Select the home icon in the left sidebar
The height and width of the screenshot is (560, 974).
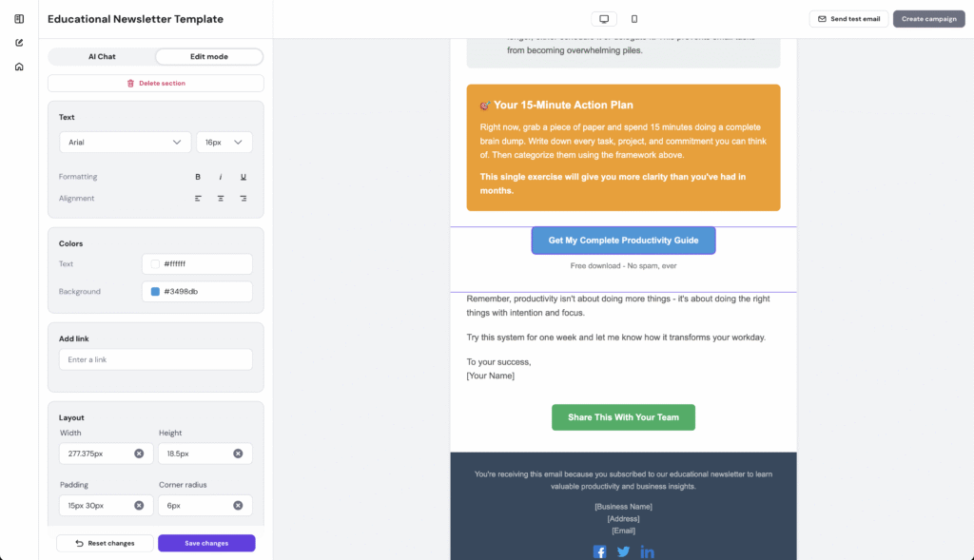(x=18, y=66)
